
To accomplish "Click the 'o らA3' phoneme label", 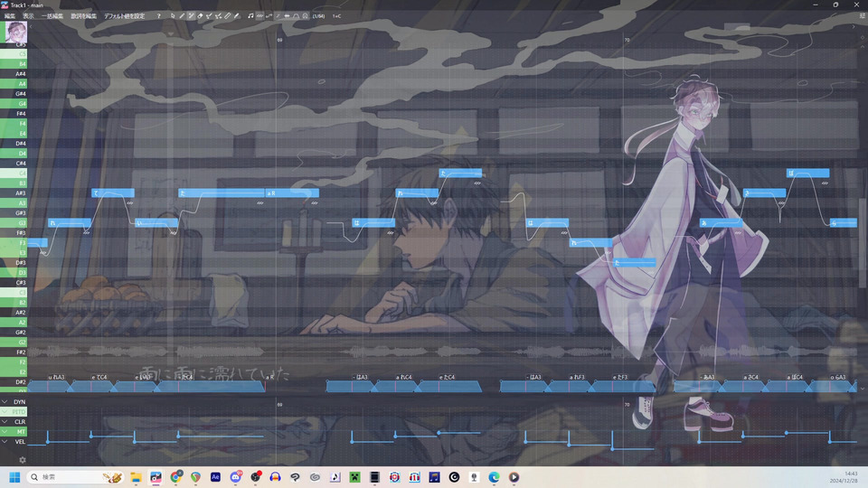I will [837, 377].
